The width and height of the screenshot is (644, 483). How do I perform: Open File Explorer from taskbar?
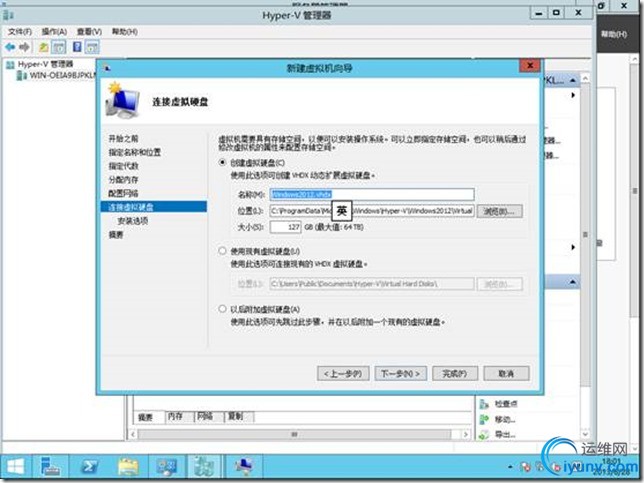click(128, 467)
